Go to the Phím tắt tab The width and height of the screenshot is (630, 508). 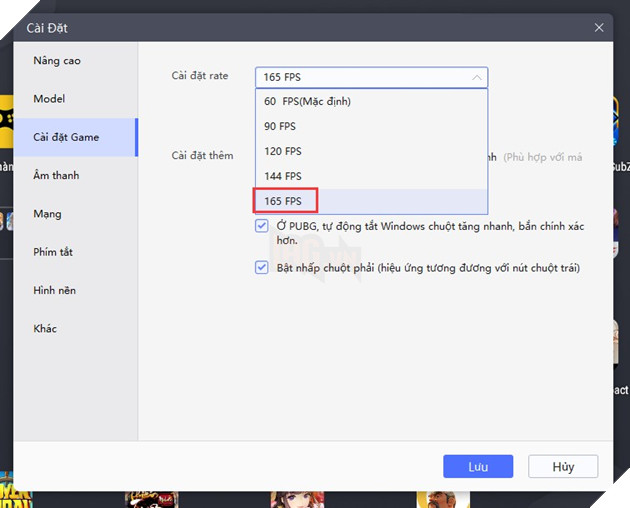click(x=76, y=252)
